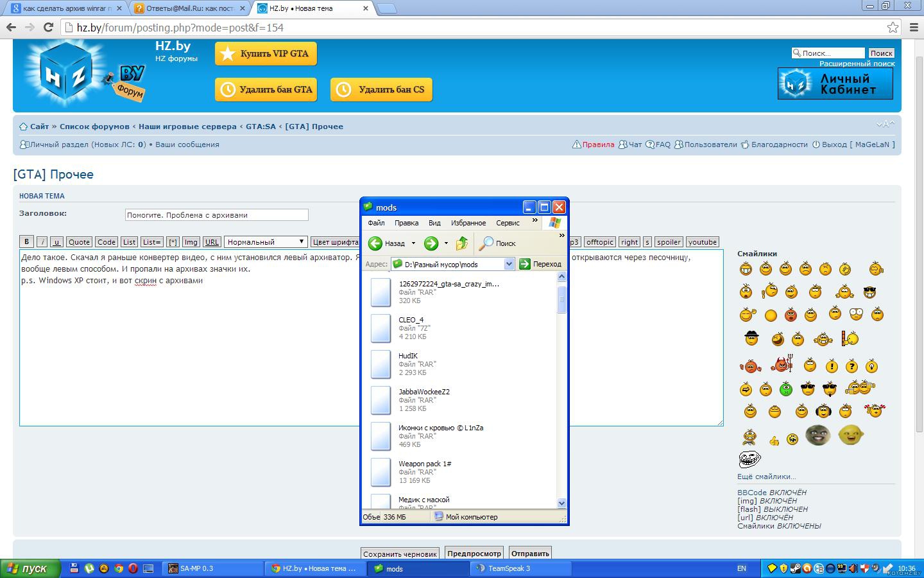Insert the black hat smiley
Image resolution: width=924 pixels, height=578 pixels.
pos(751,338)
